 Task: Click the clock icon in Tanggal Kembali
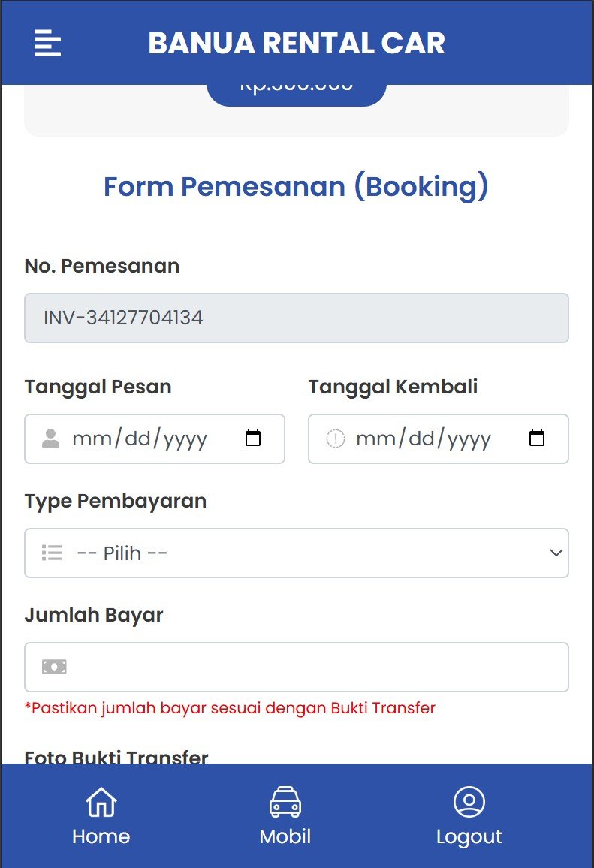tap(335, 439)
